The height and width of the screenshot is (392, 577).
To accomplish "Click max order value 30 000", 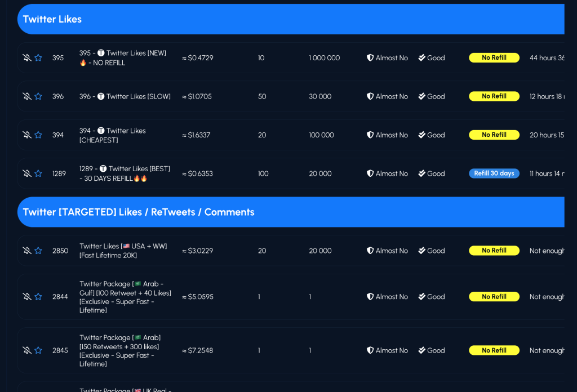I will pos(320,96).
